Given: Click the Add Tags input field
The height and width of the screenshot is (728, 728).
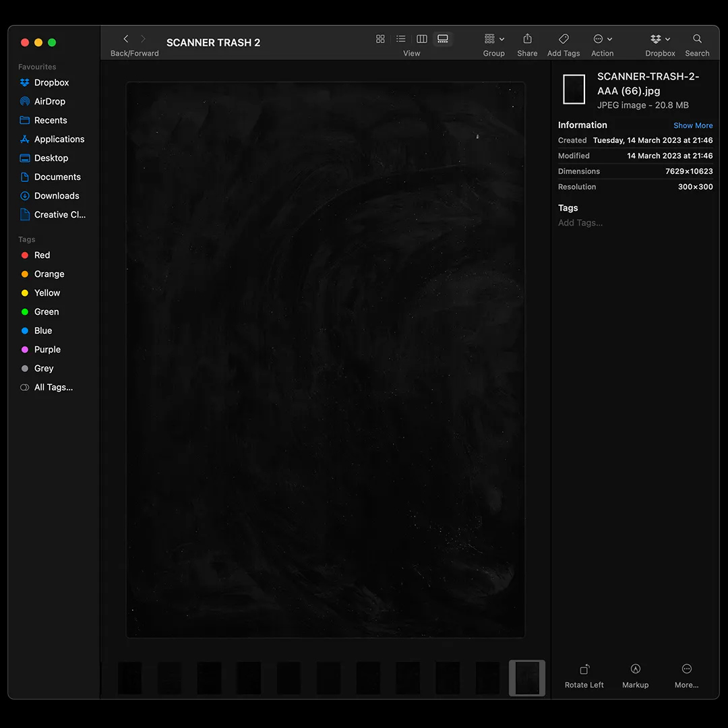Looking at the screenshot, I should point(580,222).
